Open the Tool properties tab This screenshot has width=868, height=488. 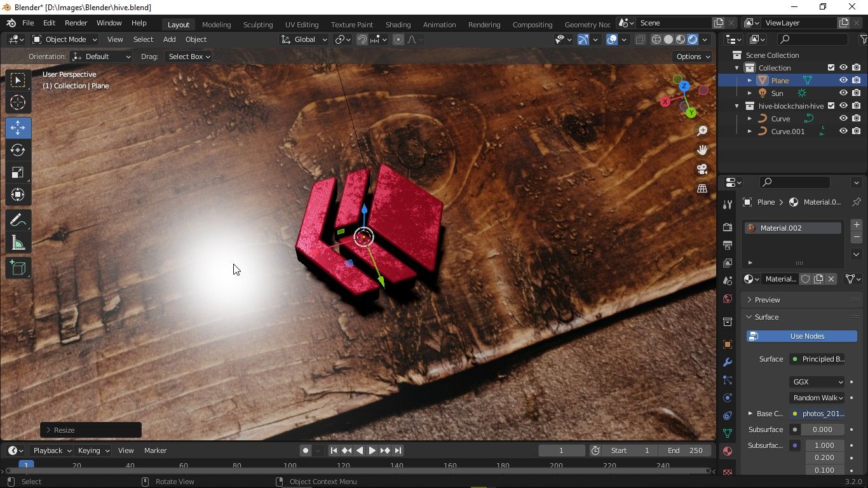click(728, 205)
